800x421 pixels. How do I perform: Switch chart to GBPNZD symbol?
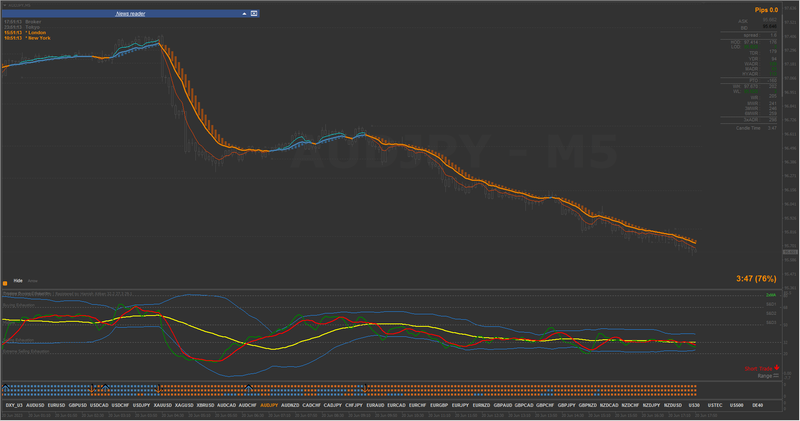[588, 405]
